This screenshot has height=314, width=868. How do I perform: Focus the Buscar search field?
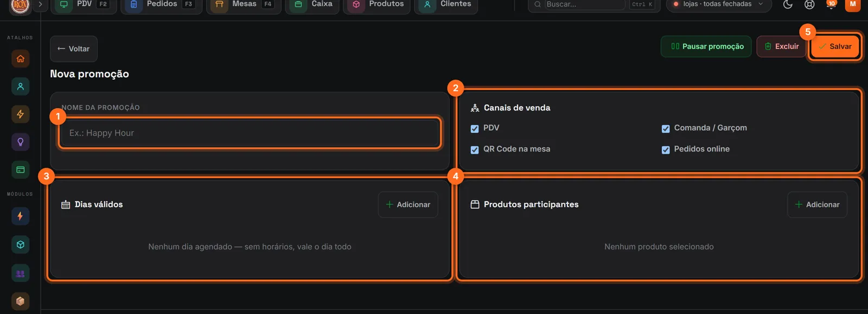[x=585, y=4]
